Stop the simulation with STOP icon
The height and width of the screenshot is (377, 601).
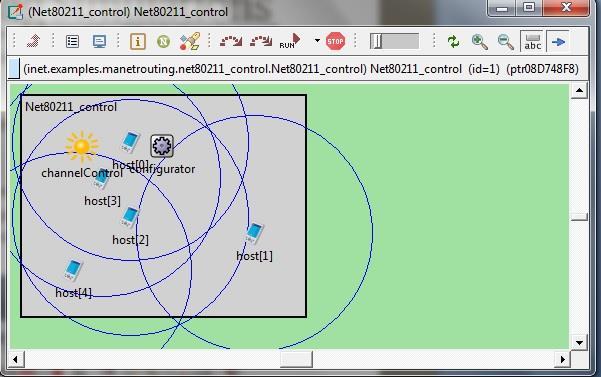coord(335,41)
